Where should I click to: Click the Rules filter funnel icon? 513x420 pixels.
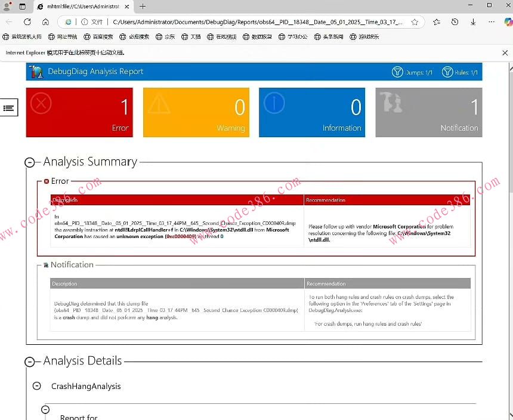coord(447,72)
